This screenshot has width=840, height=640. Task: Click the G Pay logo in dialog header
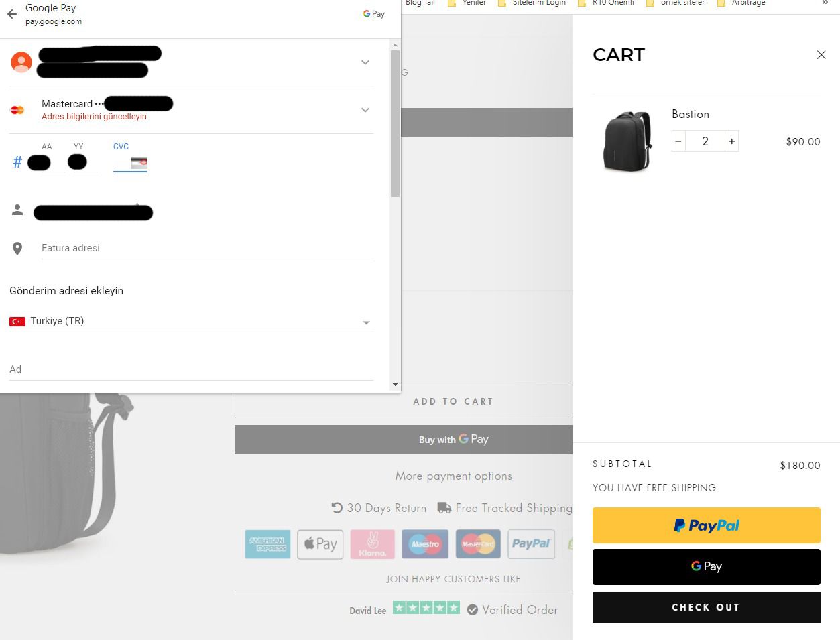point(373,13)
